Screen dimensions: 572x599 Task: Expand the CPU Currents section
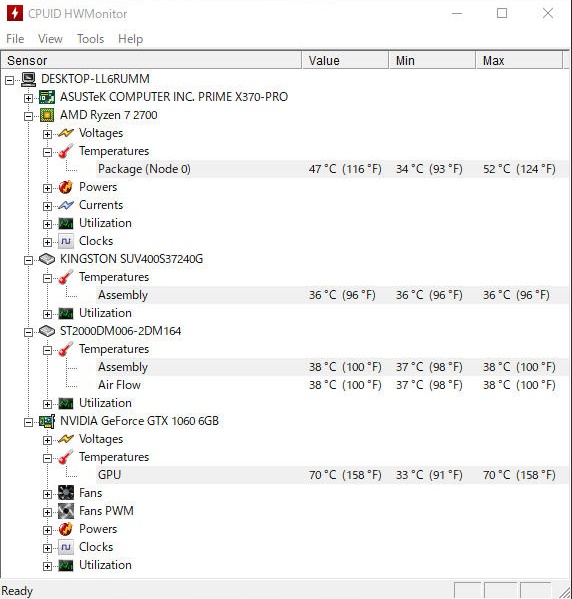tap(47, 206)
